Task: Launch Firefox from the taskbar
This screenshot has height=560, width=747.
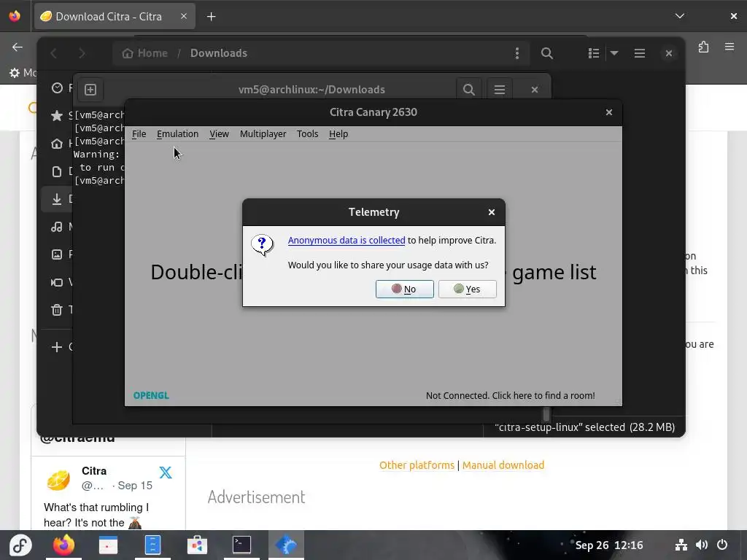Action: 63,545
